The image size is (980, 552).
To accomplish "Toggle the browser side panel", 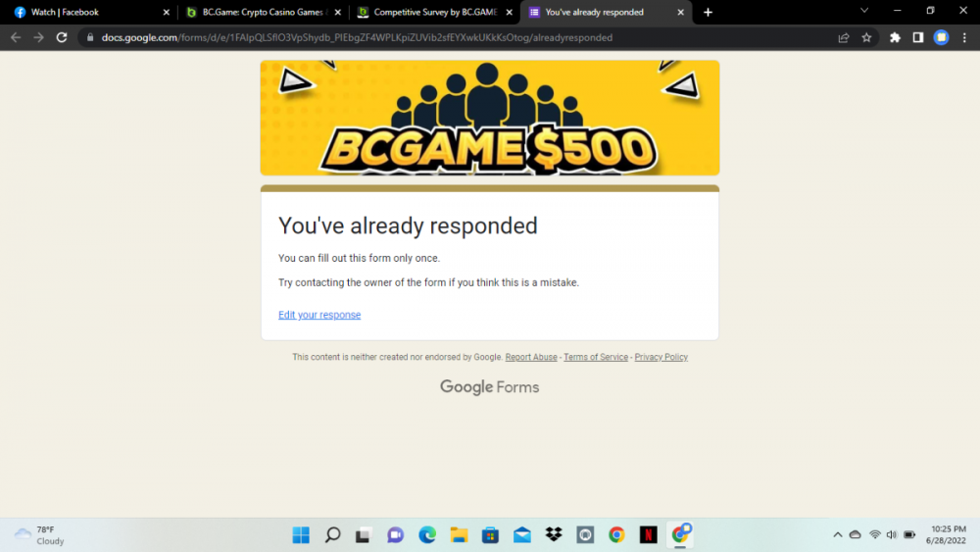I will click(x=917, y=37).
